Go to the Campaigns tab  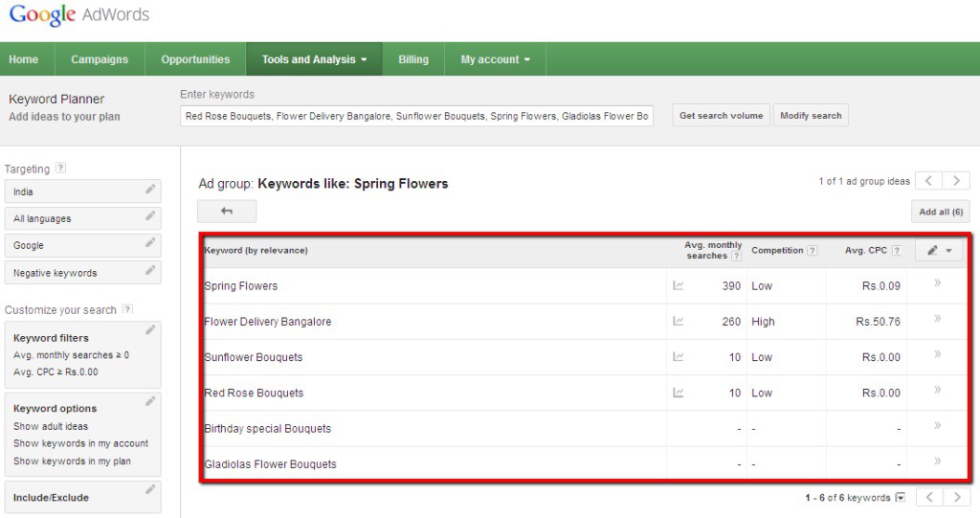click(x=100, y=59)
